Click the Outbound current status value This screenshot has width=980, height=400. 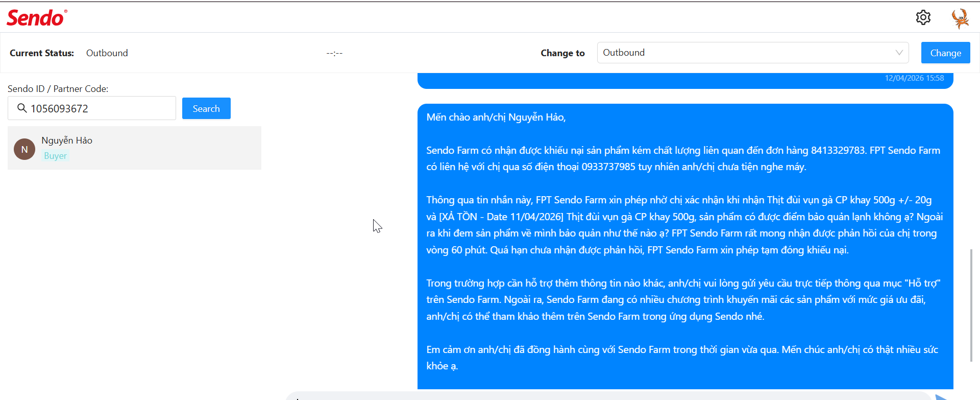pos(107,53)
